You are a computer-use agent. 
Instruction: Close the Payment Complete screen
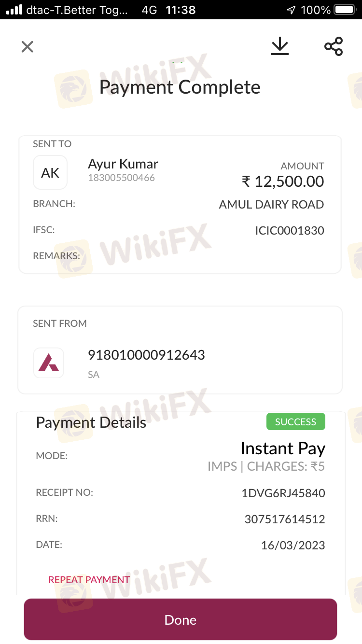[28, 47]
